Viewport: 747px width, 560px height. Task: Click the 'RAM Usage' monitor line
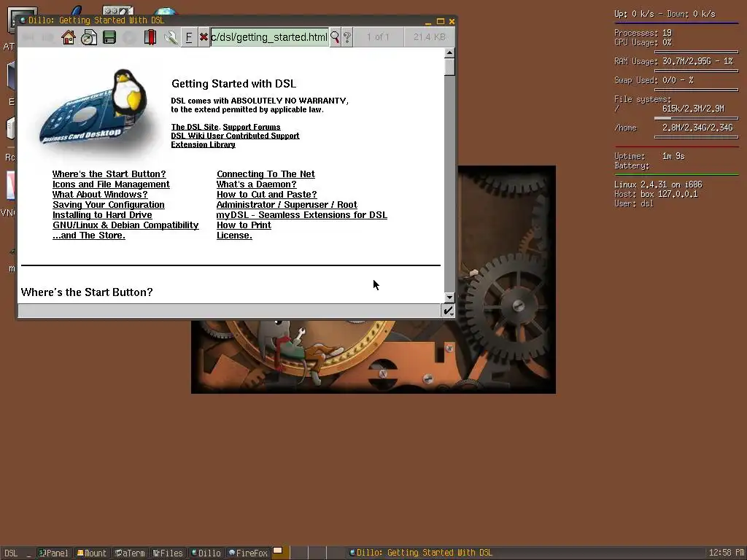pos(673,61)
